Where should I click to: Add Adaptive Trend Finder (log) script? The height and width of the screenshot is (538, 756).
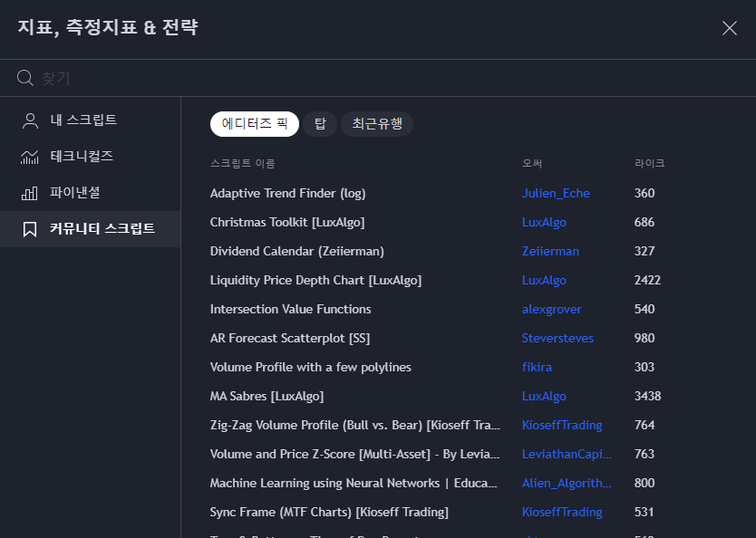click(288, 193)
